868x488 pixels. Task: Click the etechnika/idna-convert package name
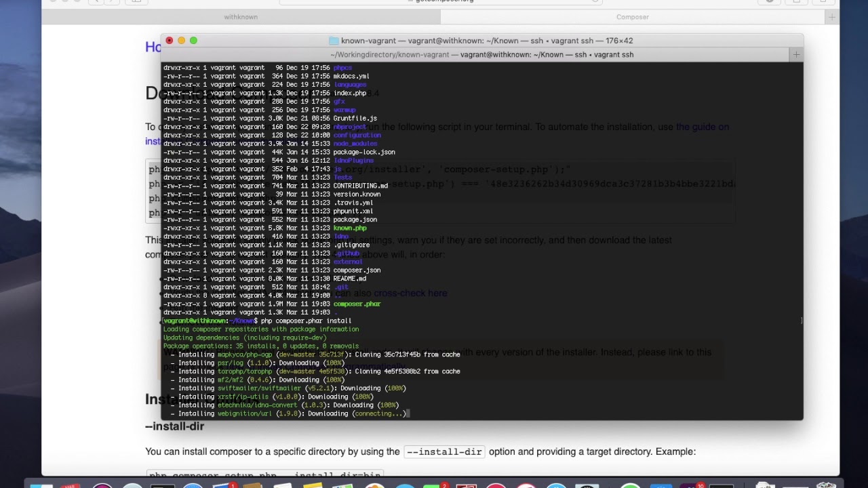(x=258, y=405)
